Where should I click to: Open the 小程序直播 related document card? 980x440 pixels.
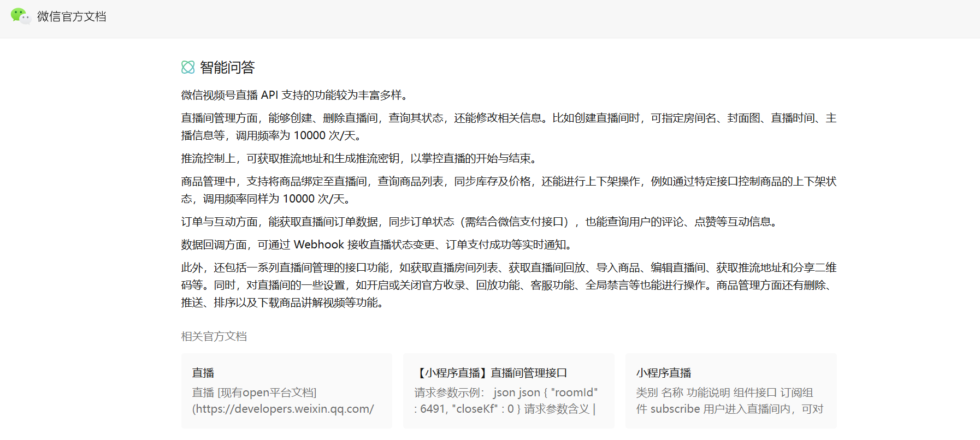(x=731, y=390)
